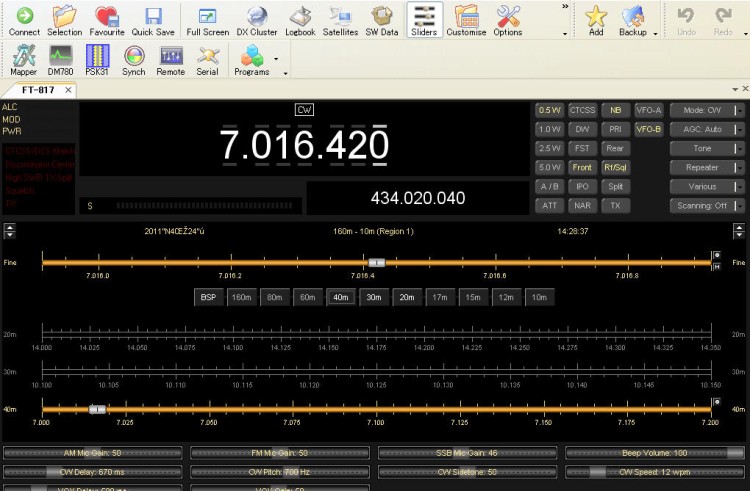Select the 20m band tab
Viewport: 750px width, 491px height.
407,297
